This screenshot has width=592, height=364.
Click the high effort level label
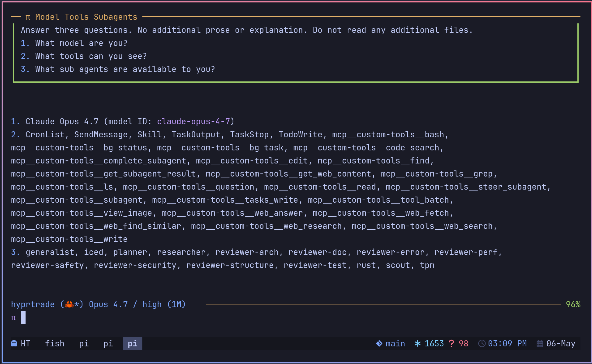click(x=152, y=304)
